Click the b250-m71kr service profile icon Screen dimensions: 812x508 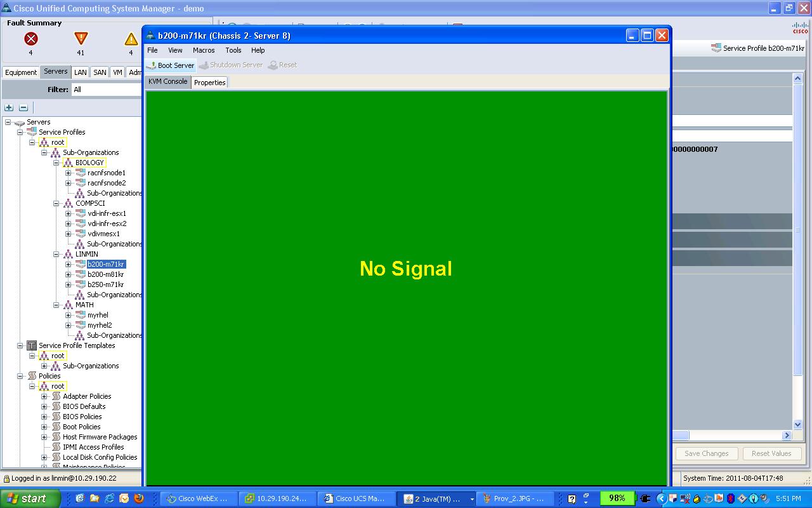[81, 284]
